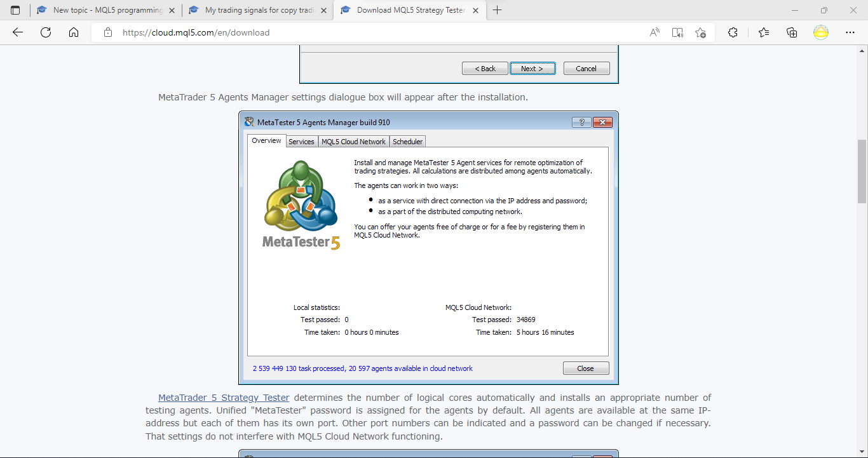Click '5 hours 16 minutes' time value
This screenshot has height=458, width=868.
pyautogui.click(x=545, y=332)
